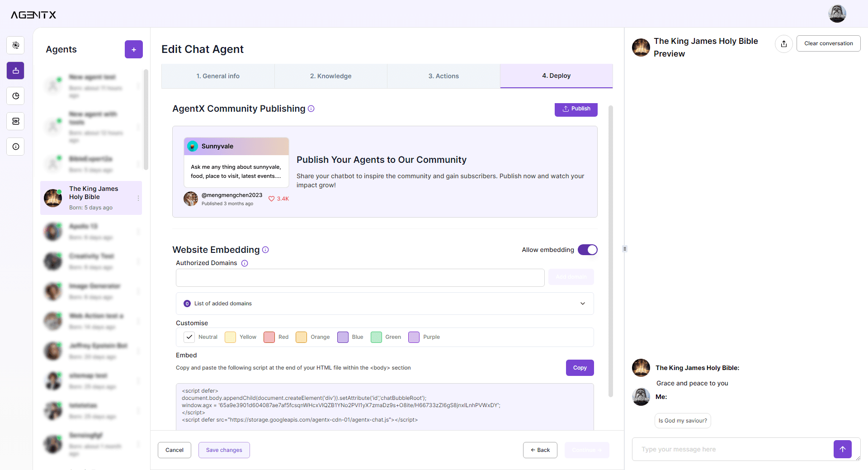Click inside the embed script code box
This screenshot has height=470, width=868.
pyautogui.click(x=385, y=406)
